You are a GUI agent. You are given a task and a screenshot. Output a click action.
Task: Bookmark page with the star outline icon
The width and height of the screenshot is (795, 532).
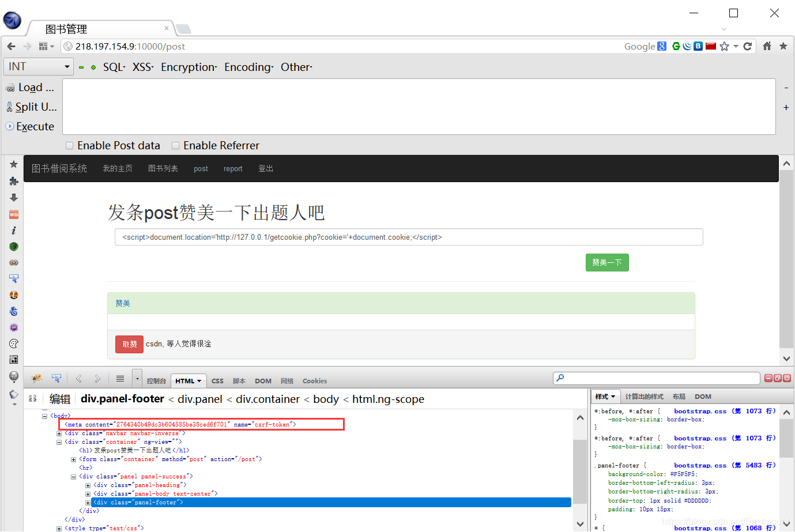725,46
